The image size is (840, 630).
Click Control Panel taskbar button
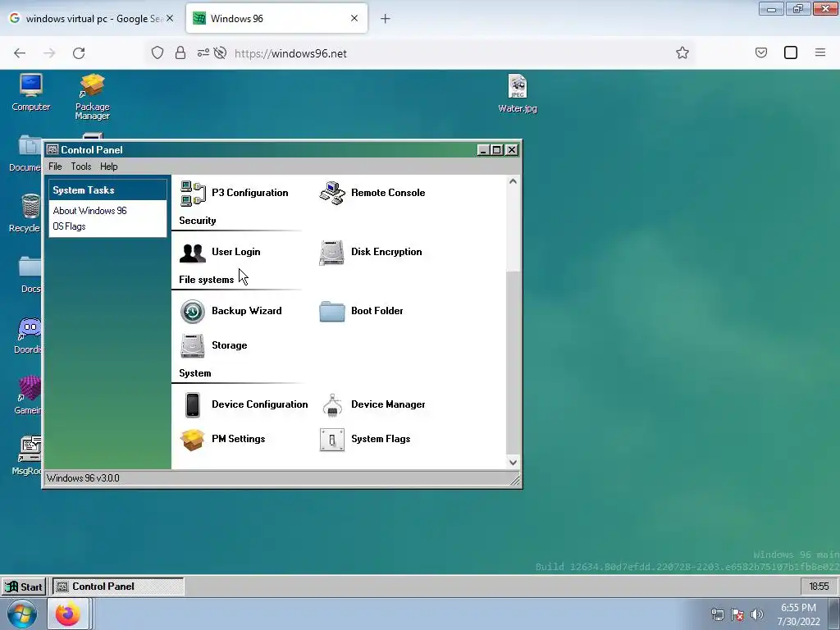(x=118, y=587)
